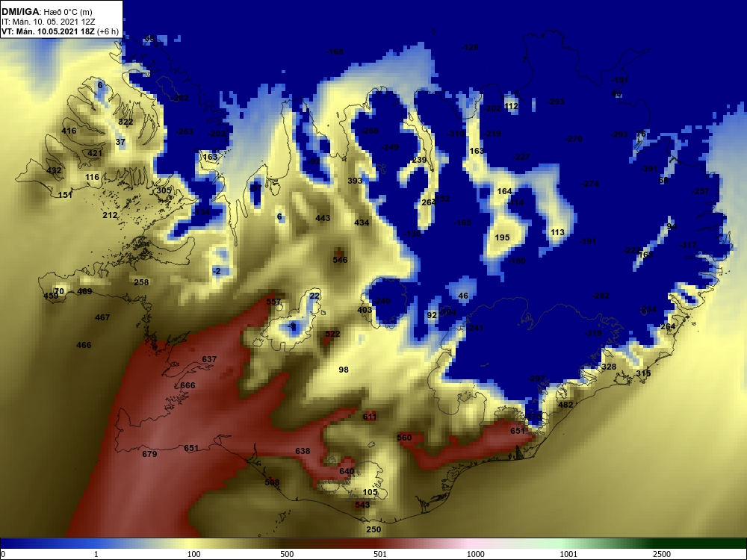Click the map value '250'
This screenshot has width=747, height=560.
[x=373, y=529]
